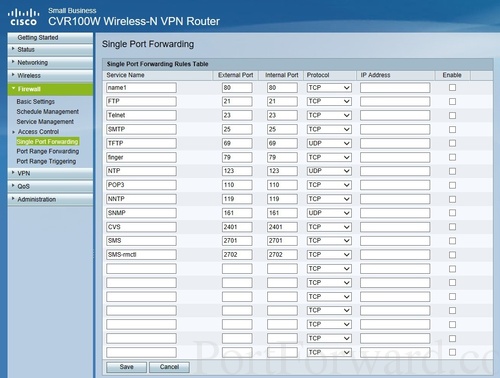Tick the Enable checkbox for CVS

pos(452,227)
